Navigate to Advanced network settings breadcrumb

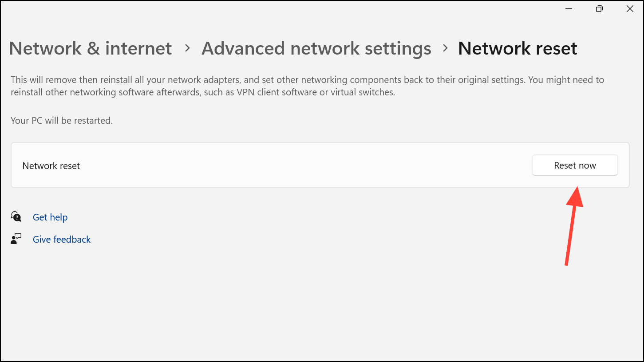316,48
